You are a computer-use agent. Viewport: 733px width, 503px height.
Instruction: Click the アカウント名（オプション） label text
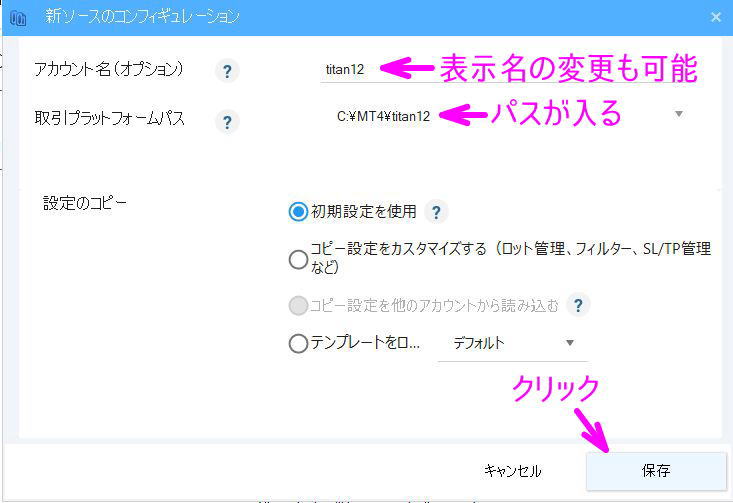pos(108,69)
